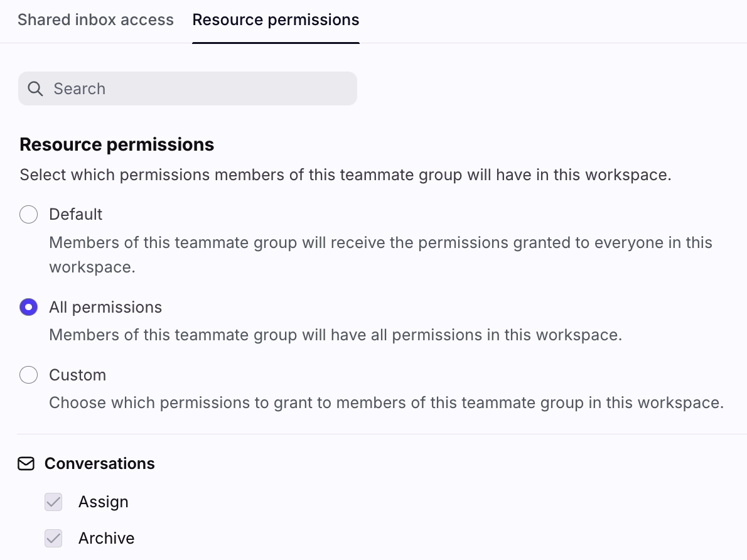Click the Custom option description text
747x560 pixels.
click(x=386, y=402)
